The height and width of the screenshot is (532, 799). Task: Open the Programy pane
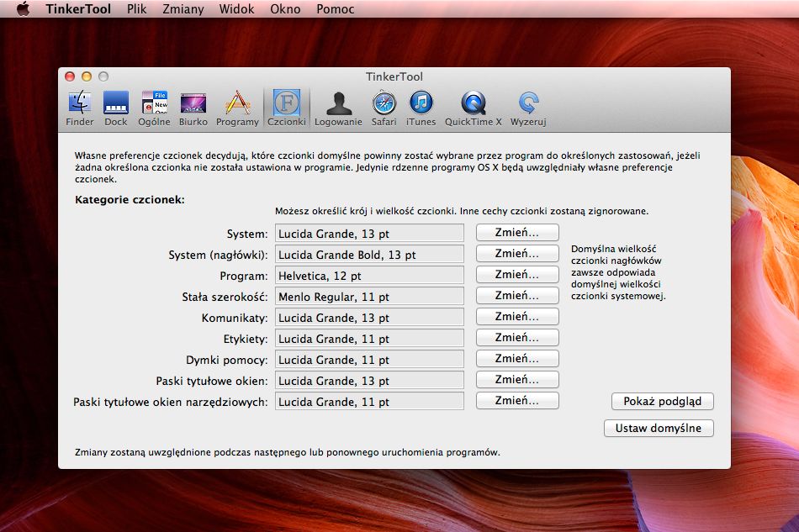tap(237, 108)
